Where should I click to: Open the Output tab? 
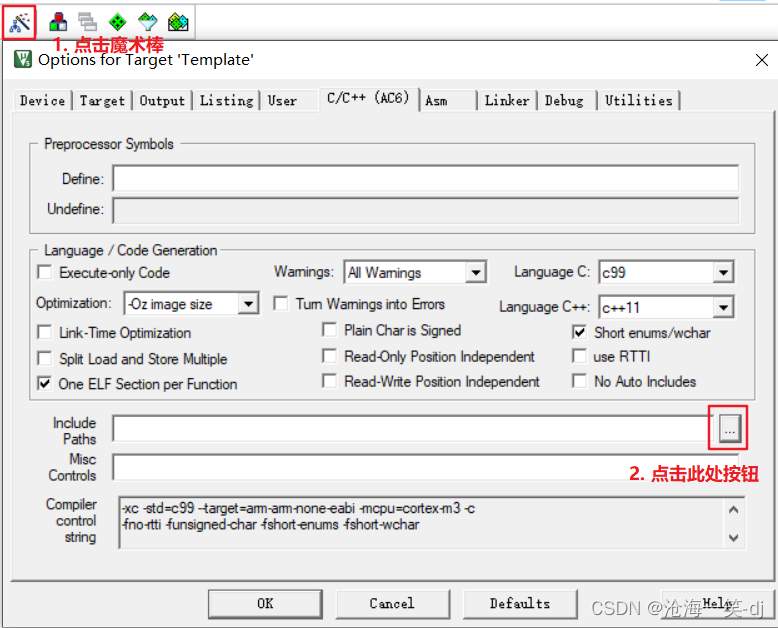pyautogui.click(x=162, y=101)
